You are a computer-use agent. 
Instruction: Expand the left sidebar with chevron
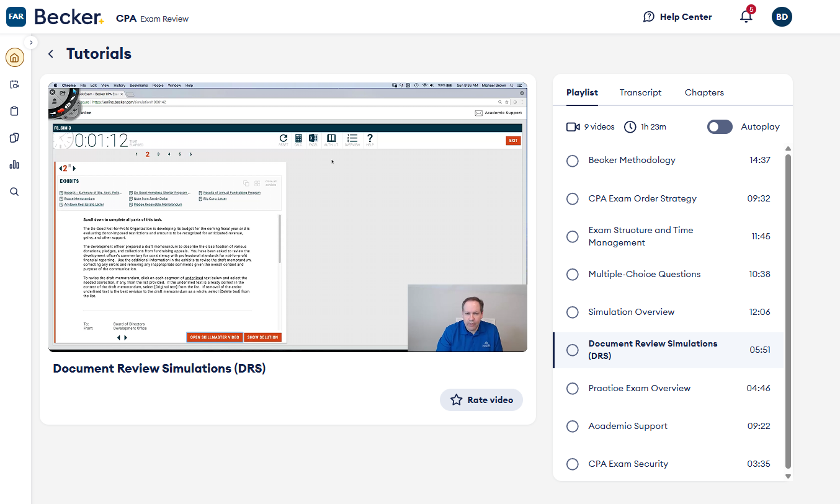tap(31, 42)
